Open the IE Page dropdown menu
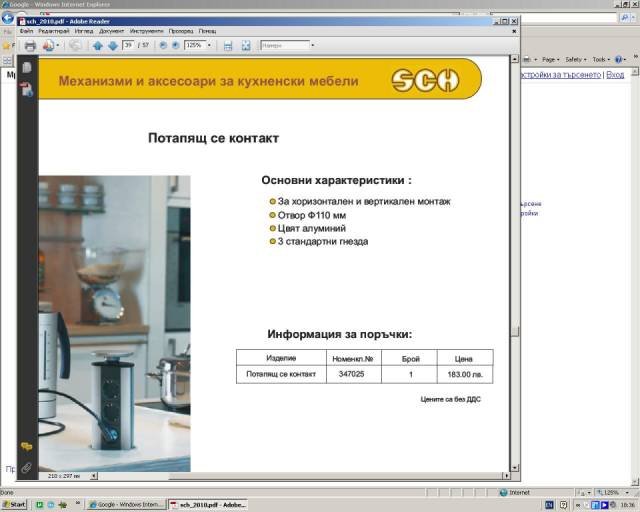Screen dimensions: 640x512 coord(550,59)
